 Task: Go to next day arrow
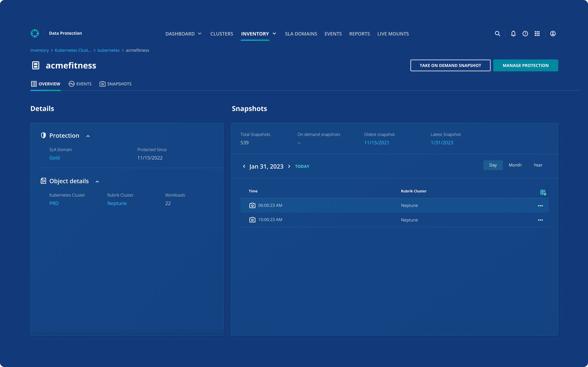[289, 166]
